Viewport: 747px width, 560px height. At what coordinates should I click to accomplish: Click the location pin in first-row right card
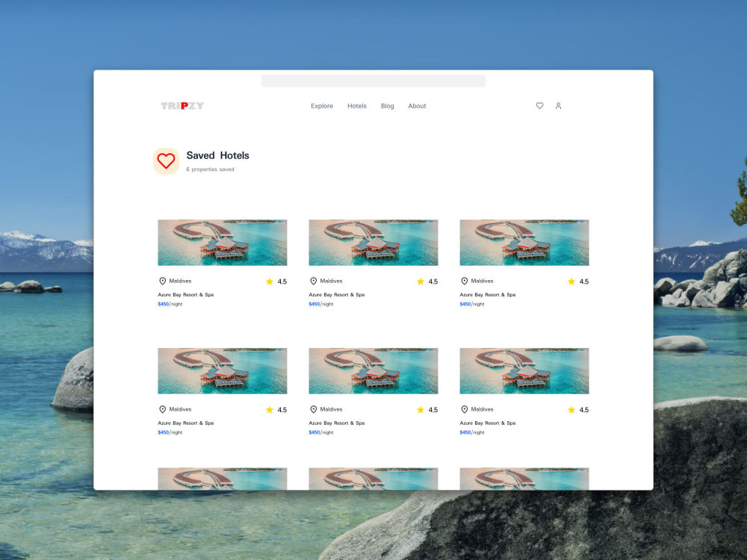[465, 281]
